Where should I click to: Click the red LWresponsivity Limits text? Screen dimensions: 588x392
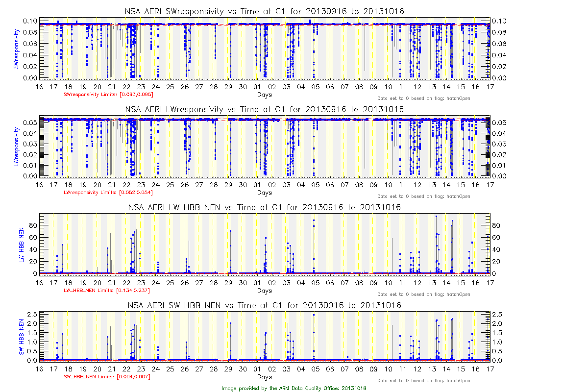105,193
